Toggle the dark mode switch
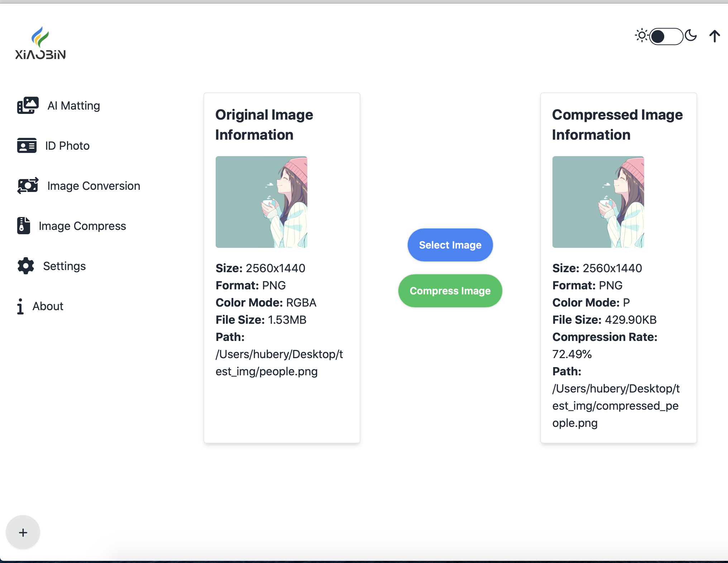The width and height of the screenshot is (728, 563). tap(666, 36)
